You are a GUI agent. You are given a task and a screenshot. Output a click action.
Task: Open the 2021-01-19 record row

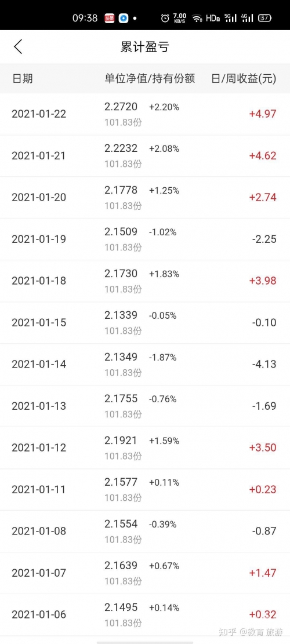pos(145,239)
